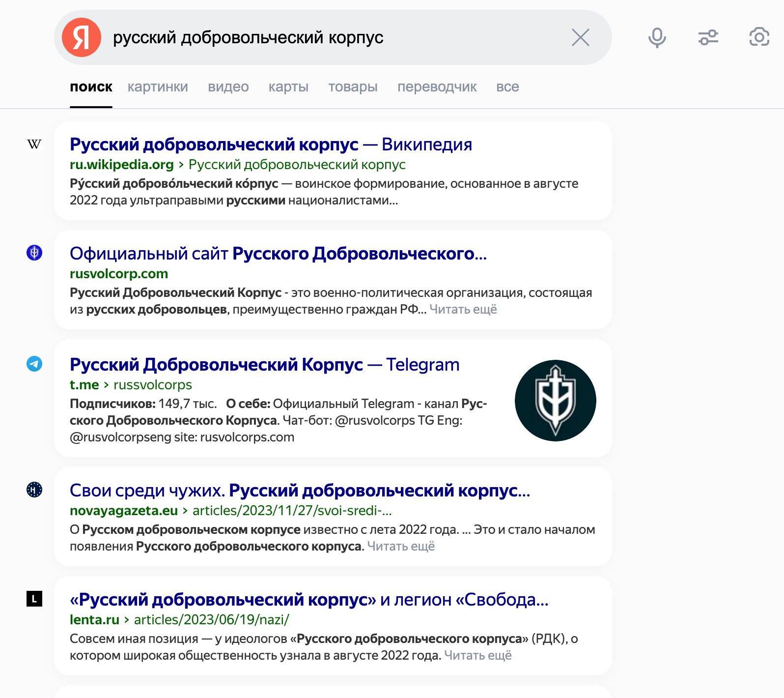This screenshot has height=698, width=784.
Task: Click the Telegram favicon beside third result
Action: coord(34,364)
